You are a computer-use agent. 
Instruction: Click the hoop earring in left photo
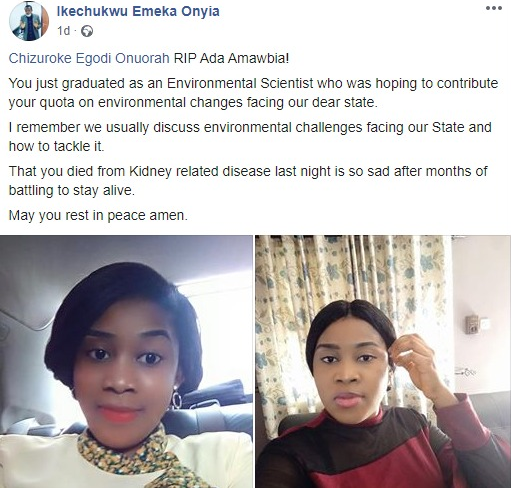pyautogui.click(x=176, y=400)
